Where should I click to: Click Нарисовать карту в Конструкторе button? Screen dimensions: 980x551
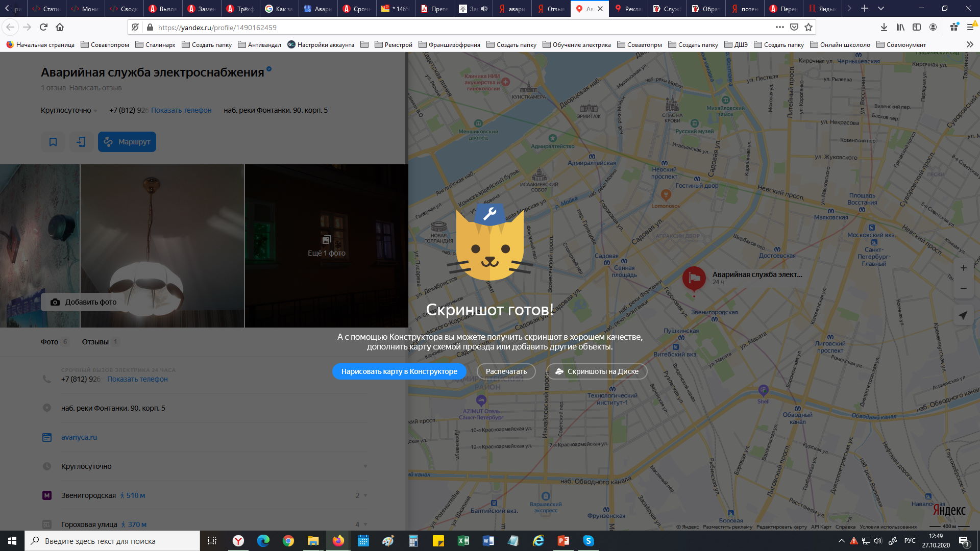click(399, 371)
